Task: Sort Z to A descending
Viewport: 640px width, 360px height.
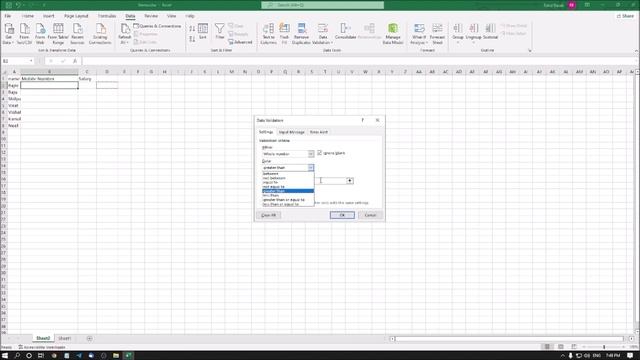Action: pyautogui.click(x=192, y=39)
